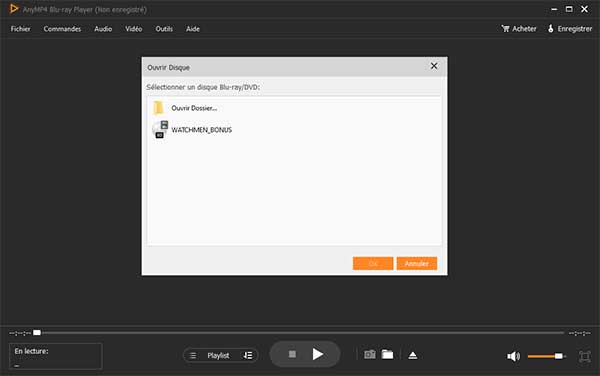Close the Ouvrir Disque dialog
Viewport: 600px width, 376px height.
[434, 66]
